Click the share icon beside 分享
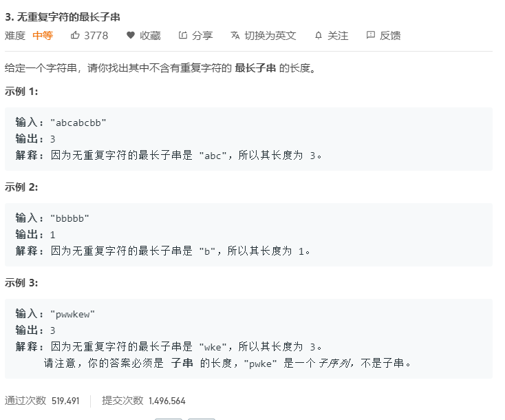Image resolution: width=505 pixels, height=420 pixels. [x=183, y=35]
